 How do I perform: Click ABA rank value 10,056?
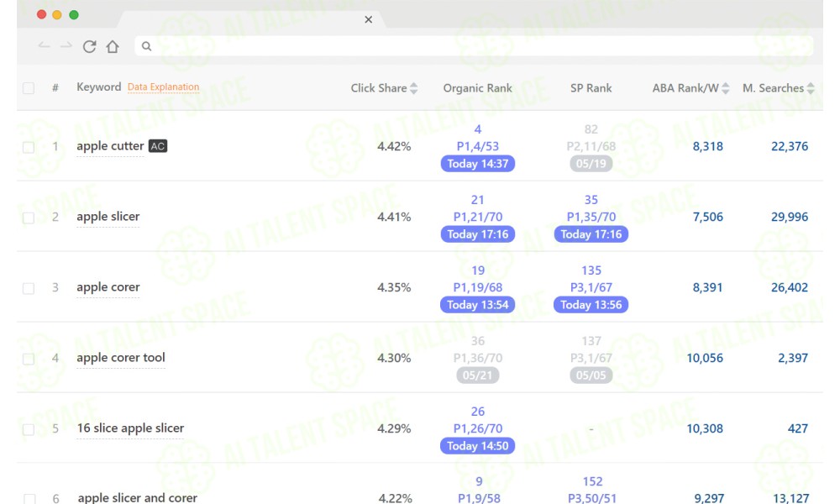coord(705,358)
